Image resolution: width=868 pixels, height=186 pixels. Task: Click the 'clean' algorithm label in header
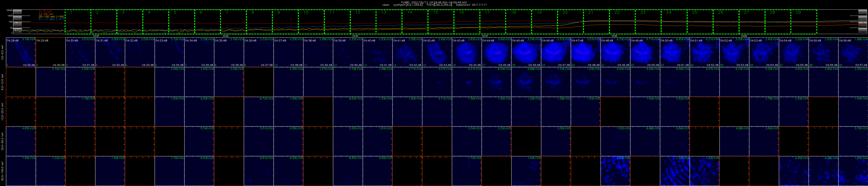tap(386, 5)
